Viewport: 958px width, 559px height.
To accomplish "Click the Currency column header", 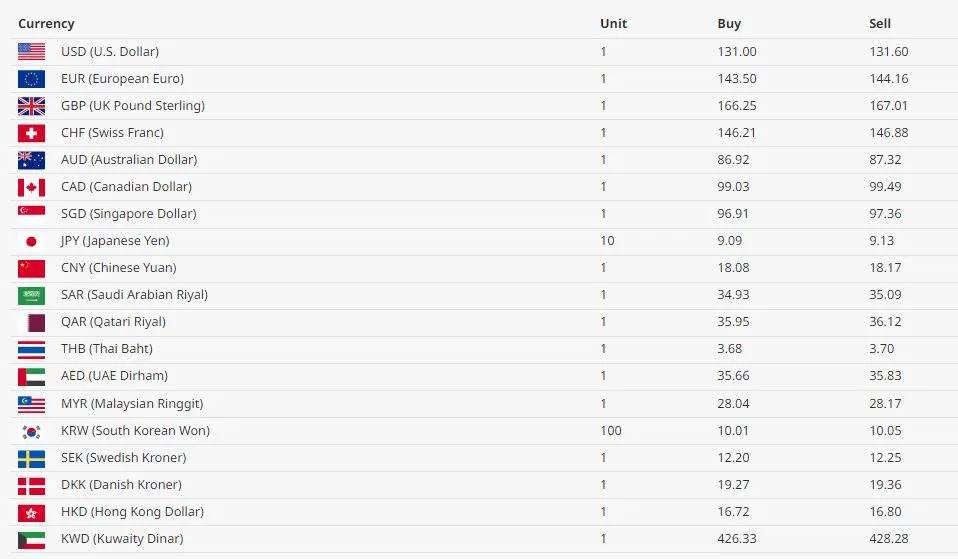I will click(x=46, y=24).
